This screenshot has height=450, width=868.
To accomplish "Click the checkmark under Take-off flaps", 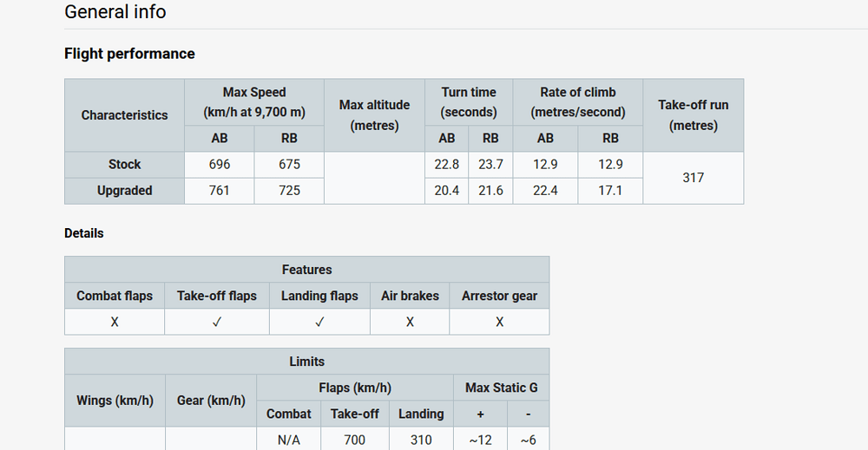I will (x=217, y=322).
